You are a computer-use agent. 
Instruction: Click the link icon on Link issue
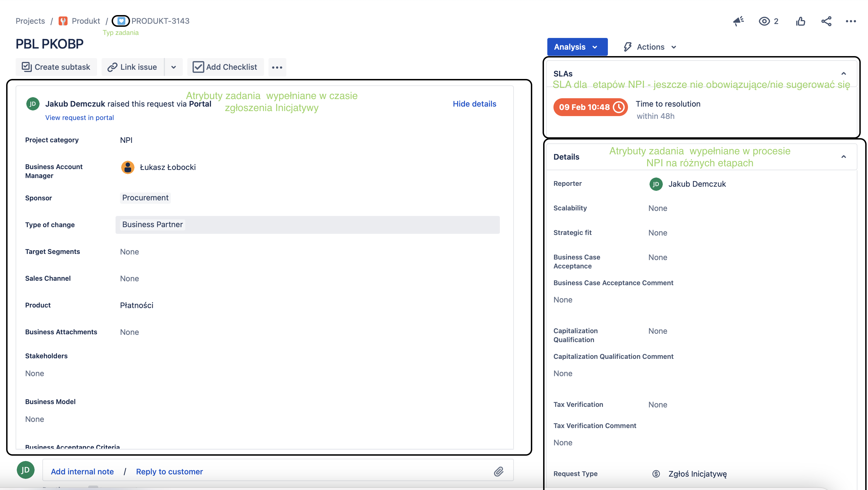coord(113,67)
